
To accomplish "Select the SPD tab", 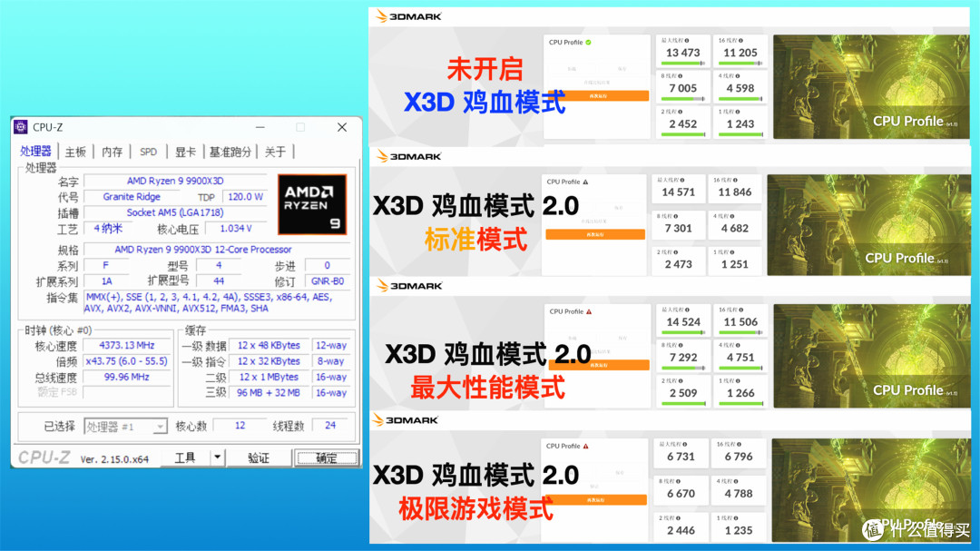I will click(148, 152).
